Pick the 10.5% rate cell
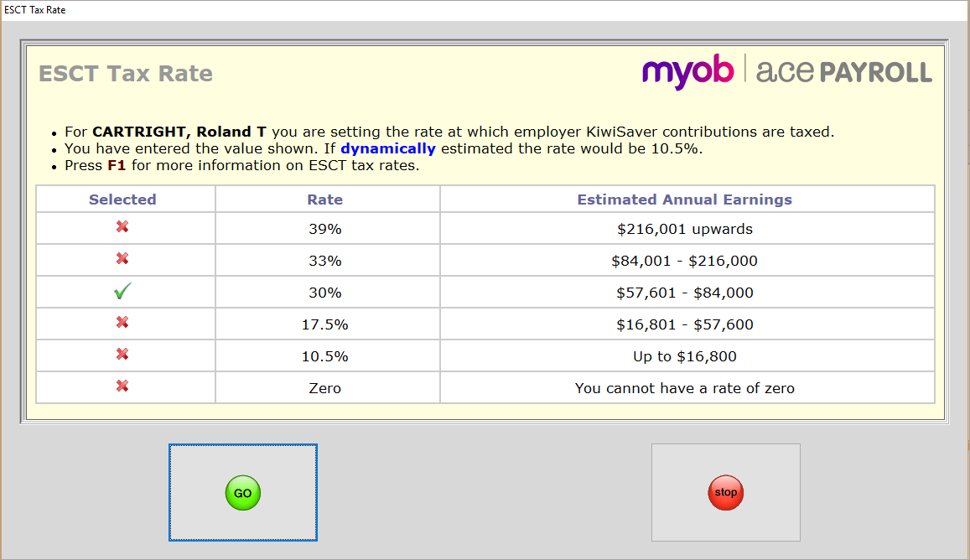Image resolution: width=970 pixels, height=560 pixels. (325, 356)
